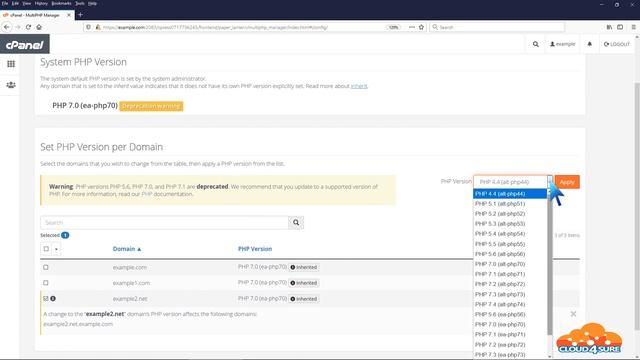Choose PHP 4.4 (alt-php44) option
The width and height of the screenshot is (640, 360).
pos(510,194)
